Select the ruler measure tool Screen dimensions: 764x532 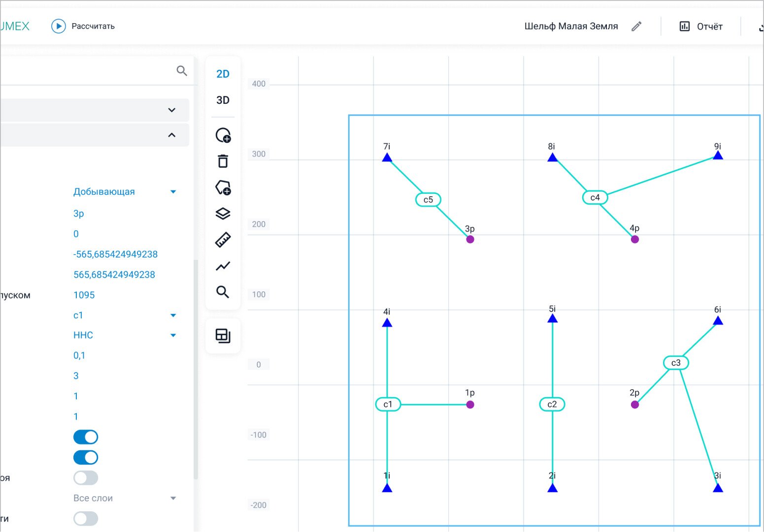point(223,240)
